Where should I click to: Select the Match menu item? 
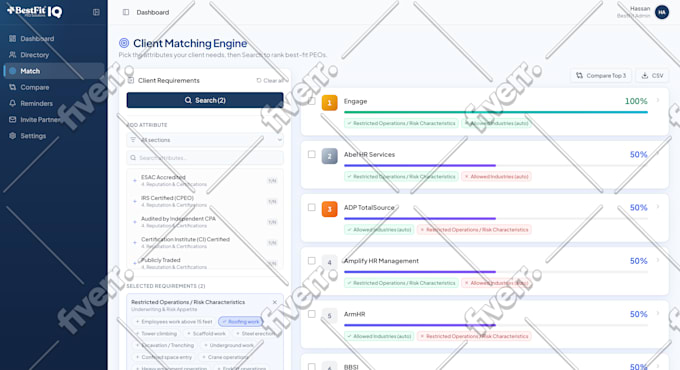[54, 71]
